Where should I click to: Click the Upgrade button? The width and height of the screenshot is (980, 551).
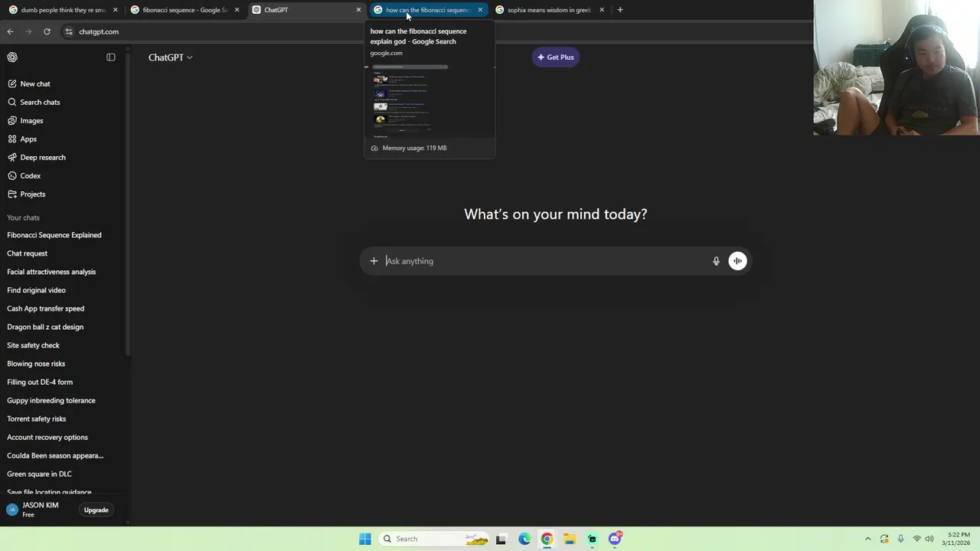pos(96,510)
